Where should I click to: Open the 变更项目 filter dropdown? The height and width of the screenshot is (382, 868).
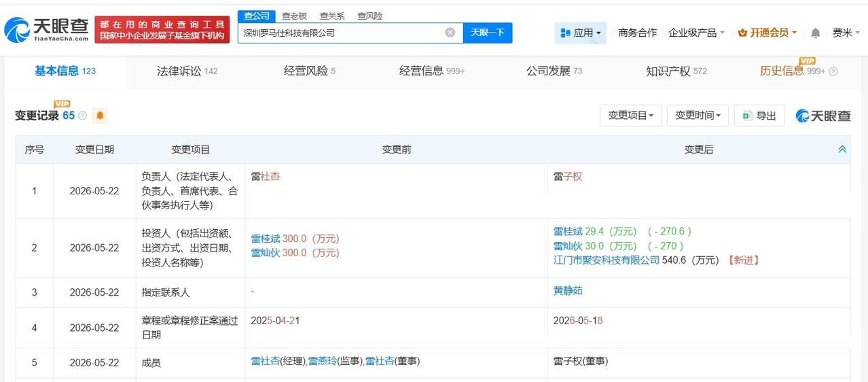pyautogui.click(x=630, y=116)
